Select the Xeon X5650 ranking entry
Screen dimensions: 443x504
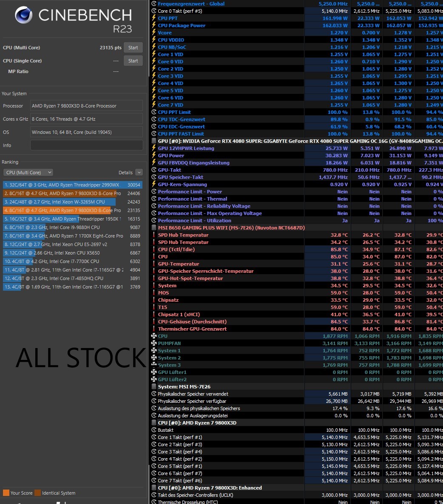(x=72, y=253)
